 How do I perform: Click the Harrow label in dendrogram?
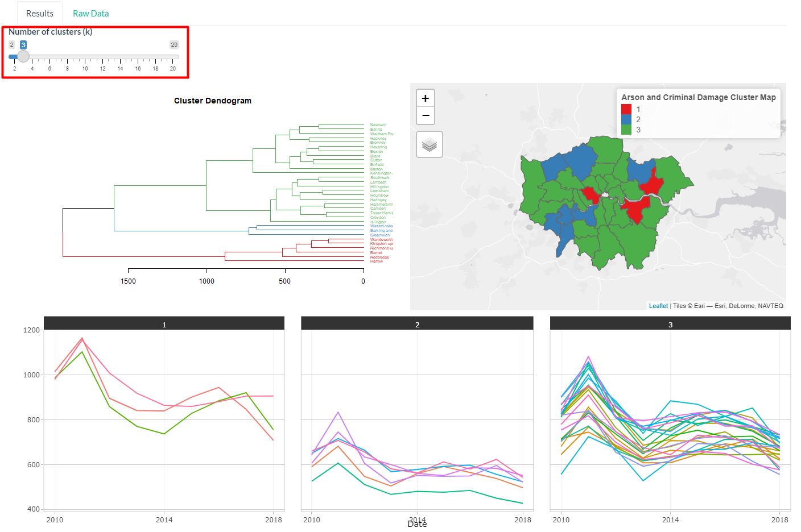[x=377, y=261]
